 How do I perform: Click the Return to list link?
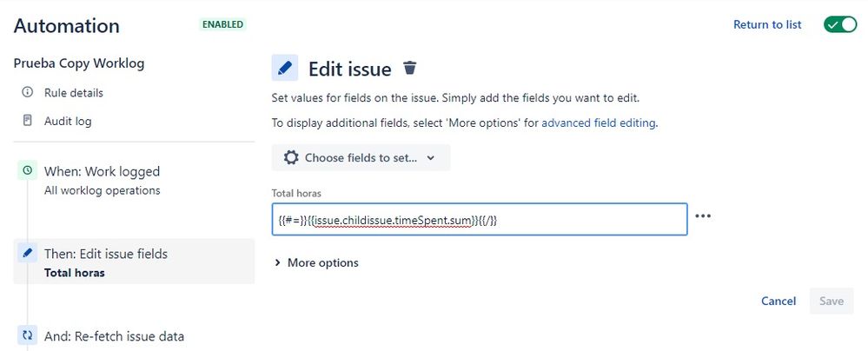pyautogui.click(x=767, y=24)
